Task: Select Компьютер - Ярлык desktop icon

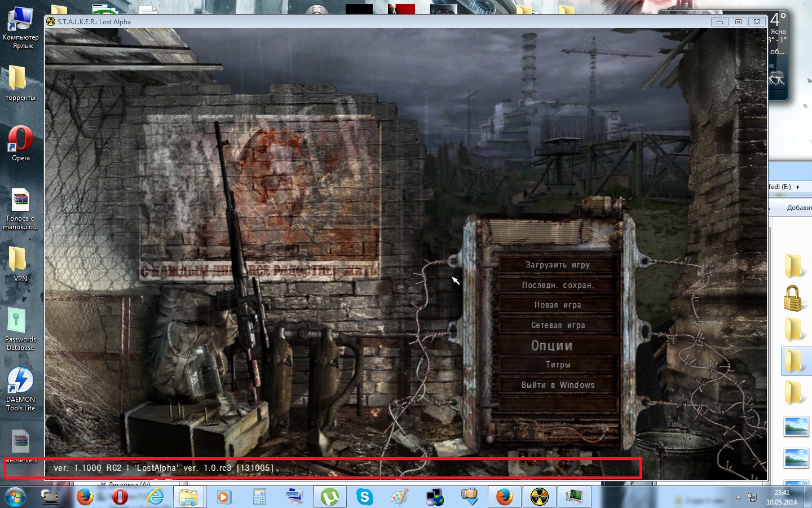Action: click(21, 27)
